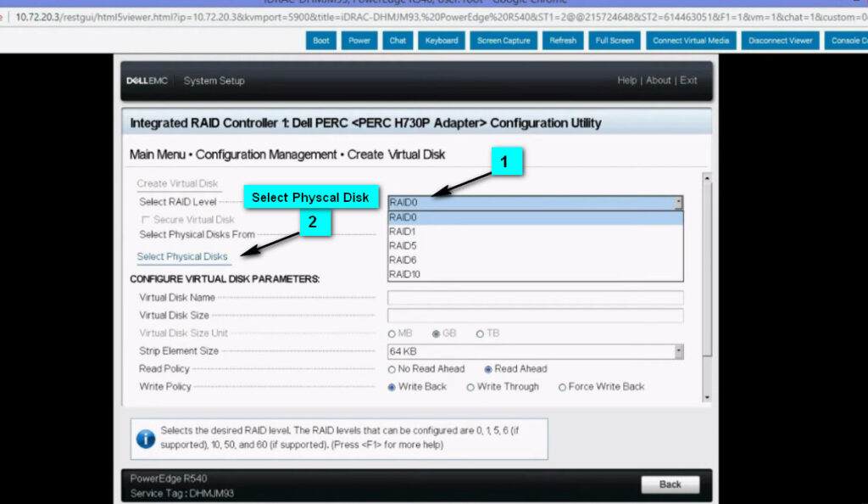Choose RAID5 from the dropdown list
868x504 pixels.
point(536,246)
